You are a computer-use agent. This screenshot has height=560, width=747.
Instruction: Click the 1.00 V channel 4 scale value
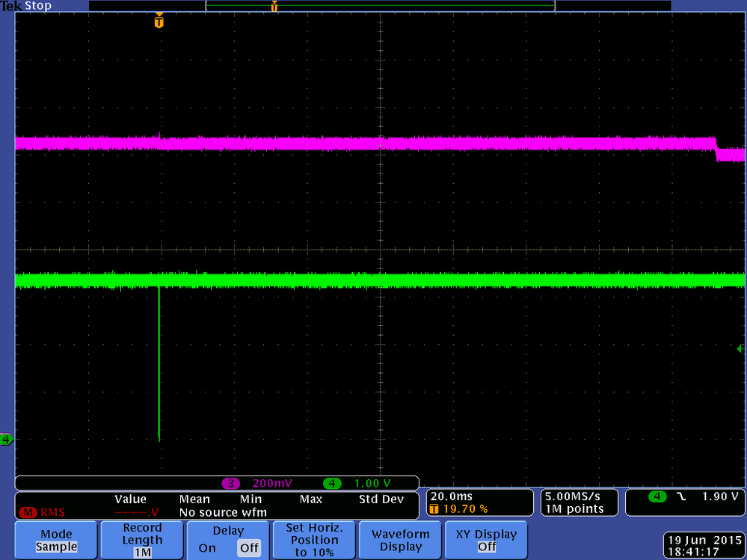click(372, 483)
